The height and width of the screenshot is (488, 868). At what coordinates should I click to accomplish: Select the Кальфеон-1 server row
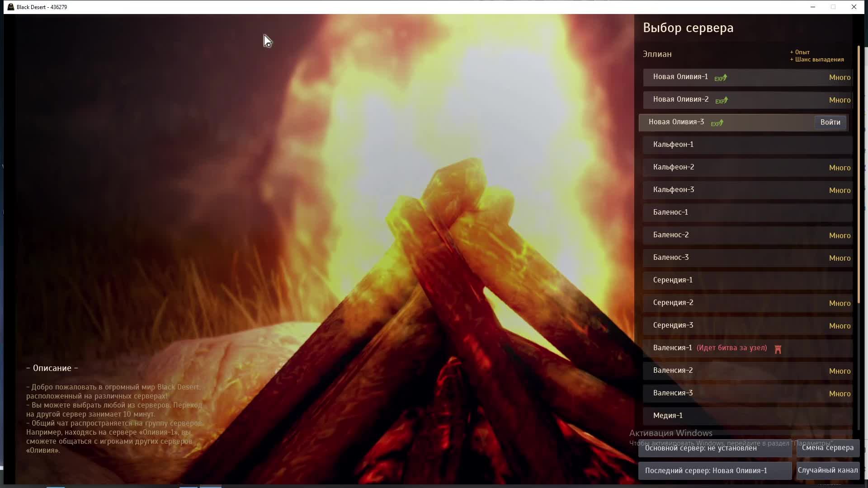click(748, 145)
